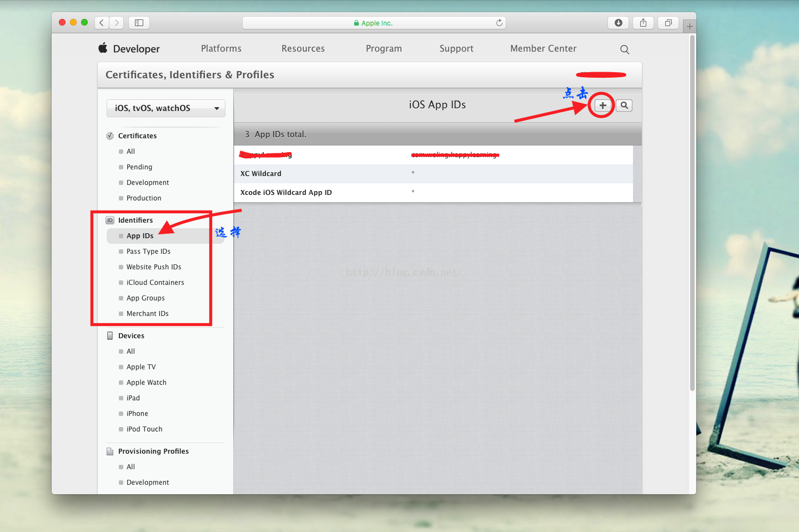
Task: Open the Safari share icon
Action: pyautogui.click(x=643, y=23)
